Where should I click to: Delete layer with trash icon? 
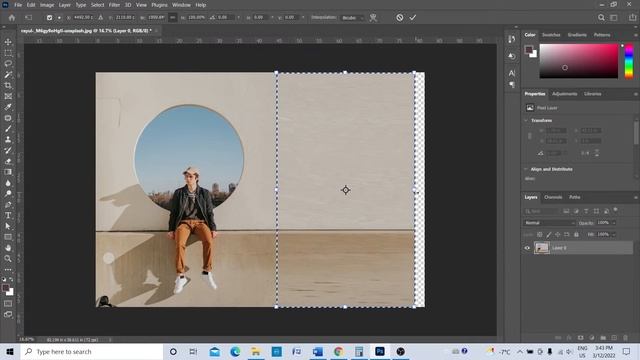click(x=625, y=338)
